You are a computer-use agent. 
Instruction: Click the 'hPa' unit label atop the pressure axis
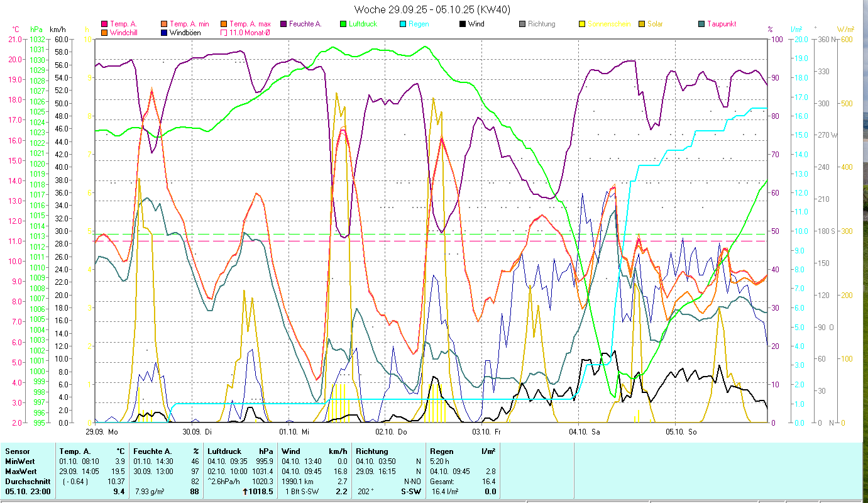pyautogui.click(x=36, y=29)
